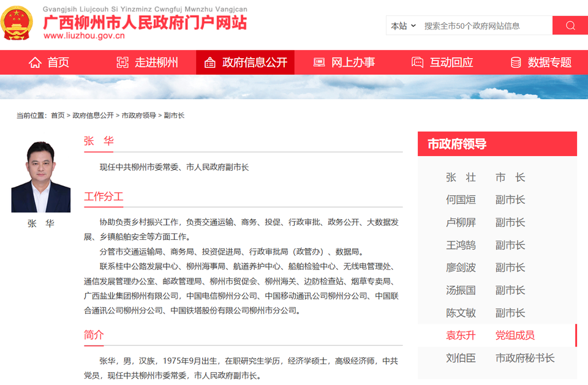The height and width of the screenshot is (385, 588).
Task: Click the 走进柳州 navigation icon
Action: pos(123,62)
